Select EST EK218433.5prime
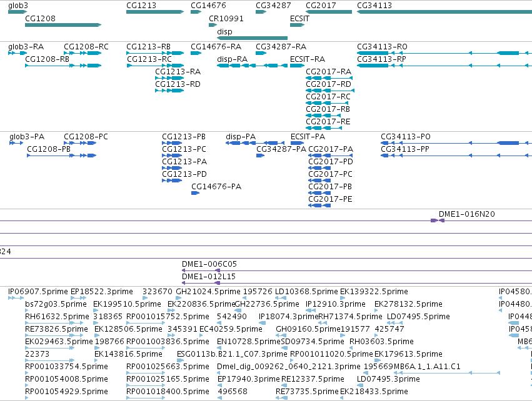532x401 pixels. coord(374,392)
